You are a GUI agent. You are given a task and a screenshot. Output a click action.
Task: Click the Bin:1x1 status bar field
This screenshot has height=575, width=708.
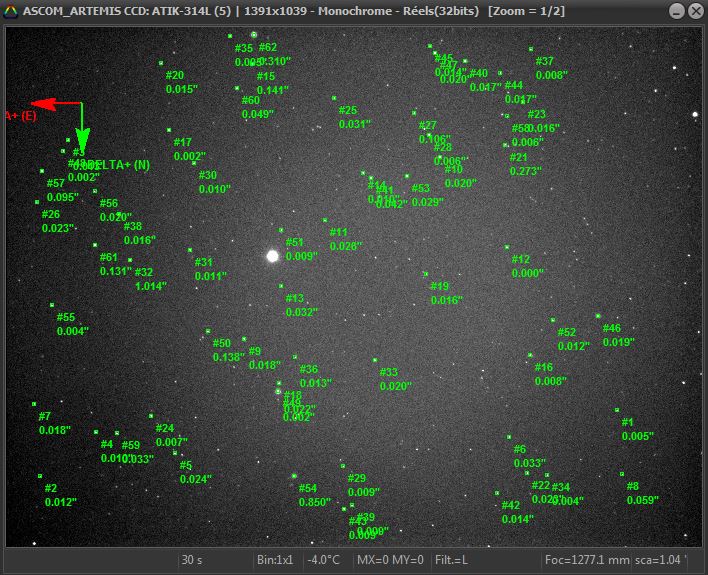pyautogui.click(x=275, y=560)
